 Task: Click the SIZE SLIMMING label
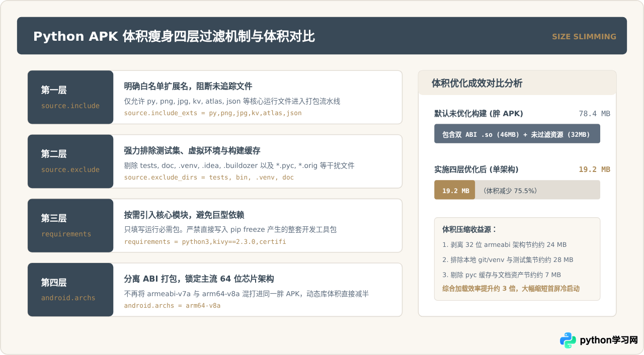point(584,37)
